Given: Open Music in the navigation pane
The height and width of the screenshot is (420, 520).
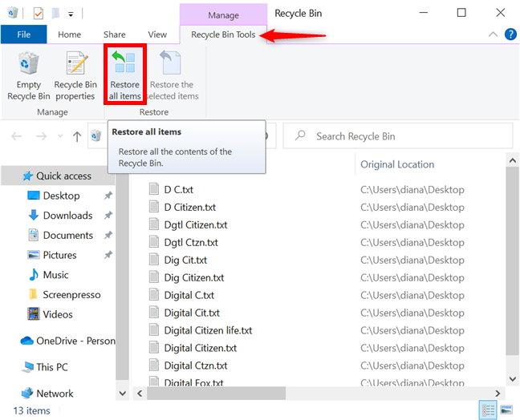Looking at the screenshot, I should (48, 275).
